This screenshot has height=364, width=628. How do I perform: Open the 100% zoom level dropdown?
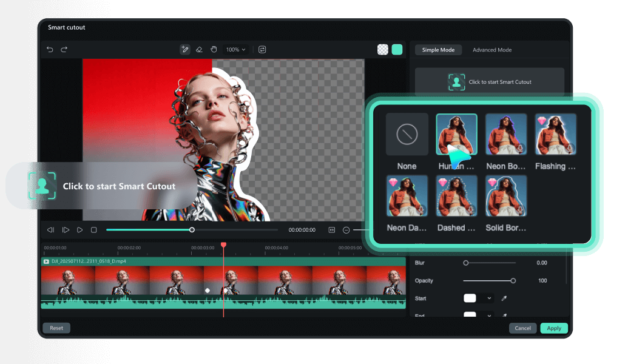(x=235, y=50)
